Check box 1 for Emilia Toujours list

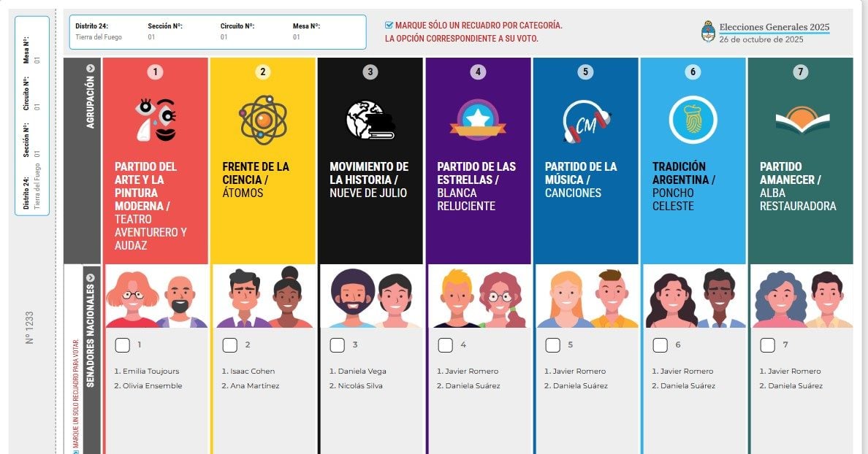122,345
